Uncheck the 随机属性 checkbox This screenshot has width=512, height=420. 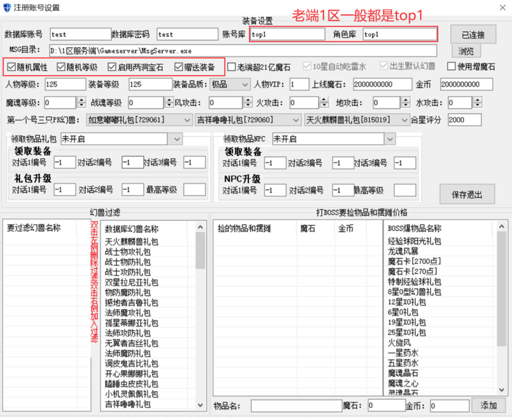(x=12, y=67)
